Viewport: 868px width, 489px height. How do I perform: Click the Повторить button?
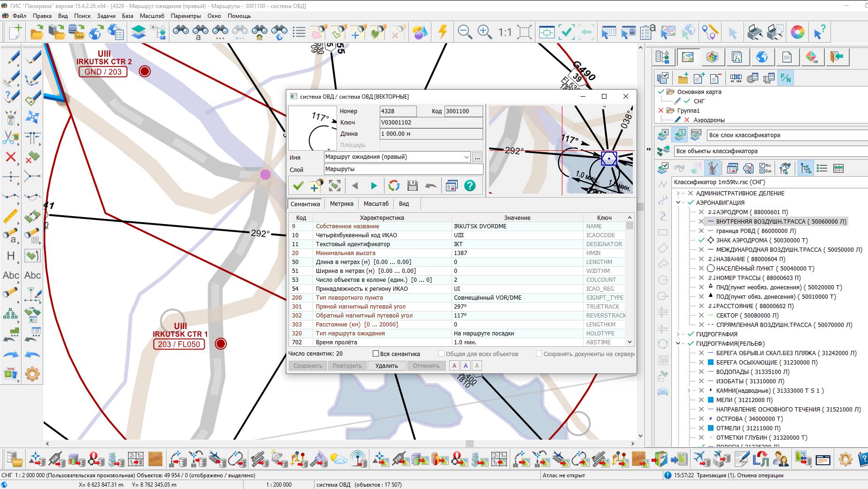[x=347, y=365]
